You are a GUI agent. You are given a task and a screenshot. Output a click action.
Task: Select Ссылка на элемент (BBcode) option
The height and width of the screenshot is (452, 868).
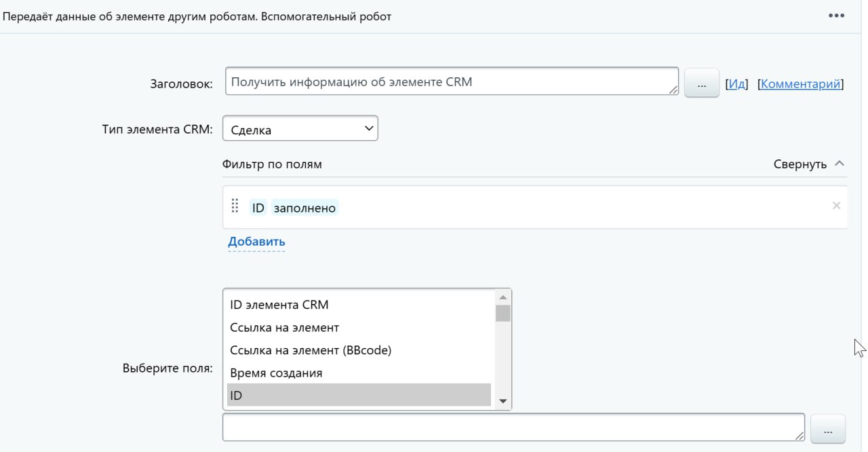(311, 350)
